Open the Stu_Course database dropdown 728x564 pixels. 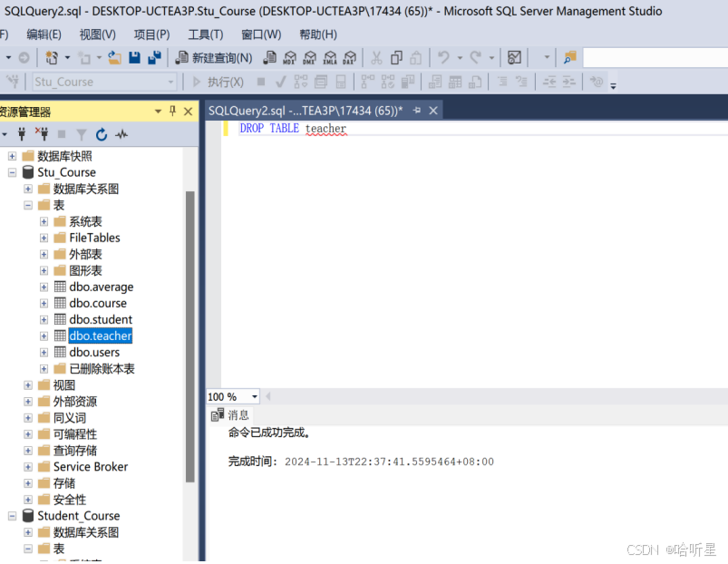pos(105,82)
